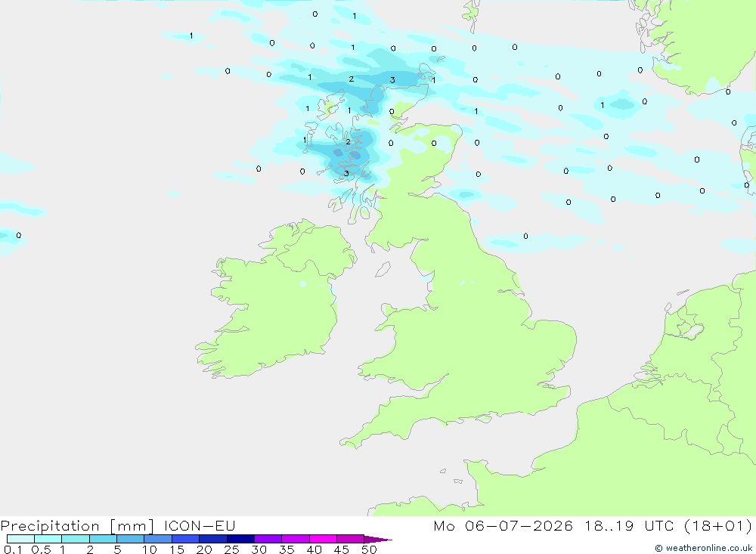Screen dimensions: 756x554
Task: Click the 1 to 2 mm legend swatch
Action: tap(75, 539)
